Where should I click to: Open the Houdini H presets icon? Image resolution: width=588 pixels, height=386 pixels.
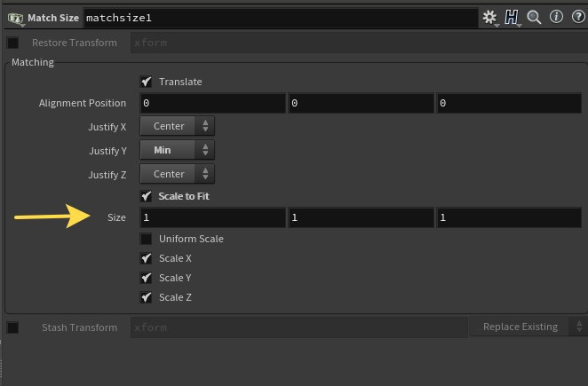tap(512, 17)
